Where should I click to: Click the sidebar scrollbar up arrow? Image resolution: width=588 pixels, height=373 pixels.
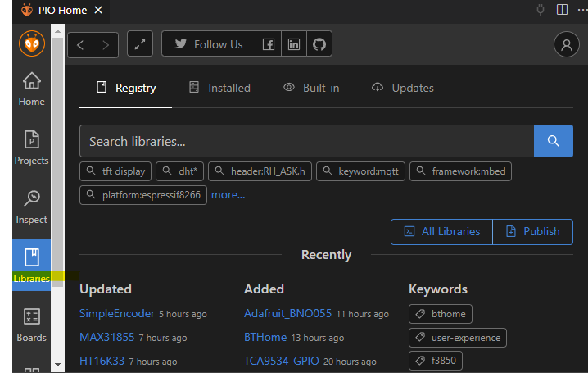click(x=58, y=31)
